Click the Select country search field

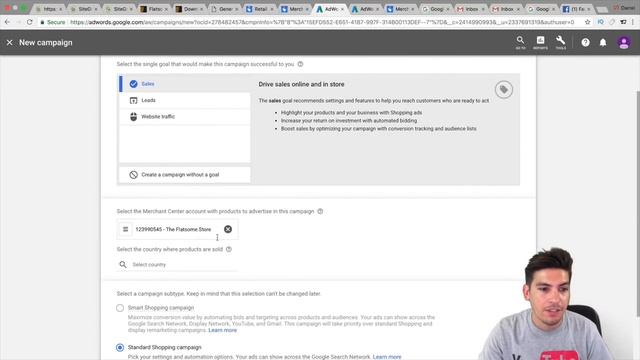178,265
